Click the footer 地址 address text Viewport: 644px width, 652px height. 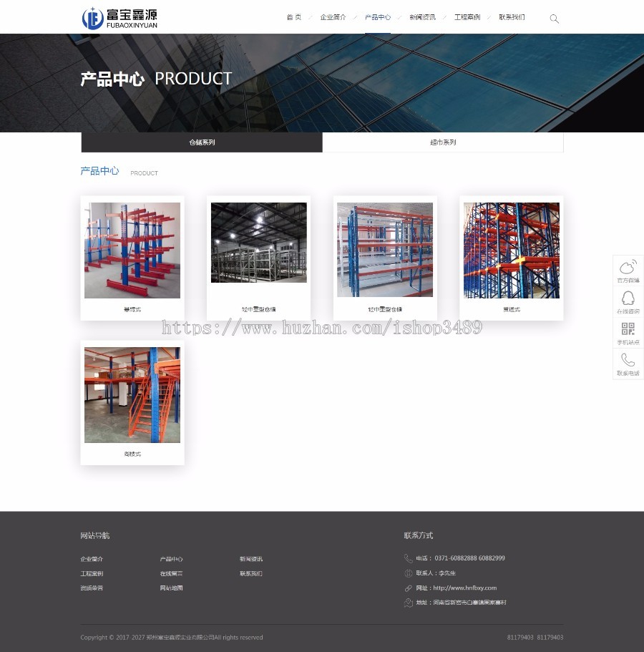tap(461, 603)
